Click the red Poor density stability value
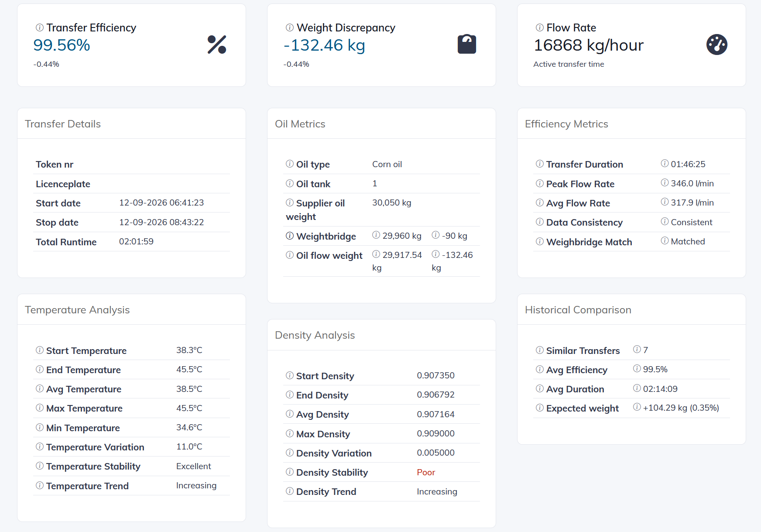This screenshot has height=532, width=761. [426, 472]
